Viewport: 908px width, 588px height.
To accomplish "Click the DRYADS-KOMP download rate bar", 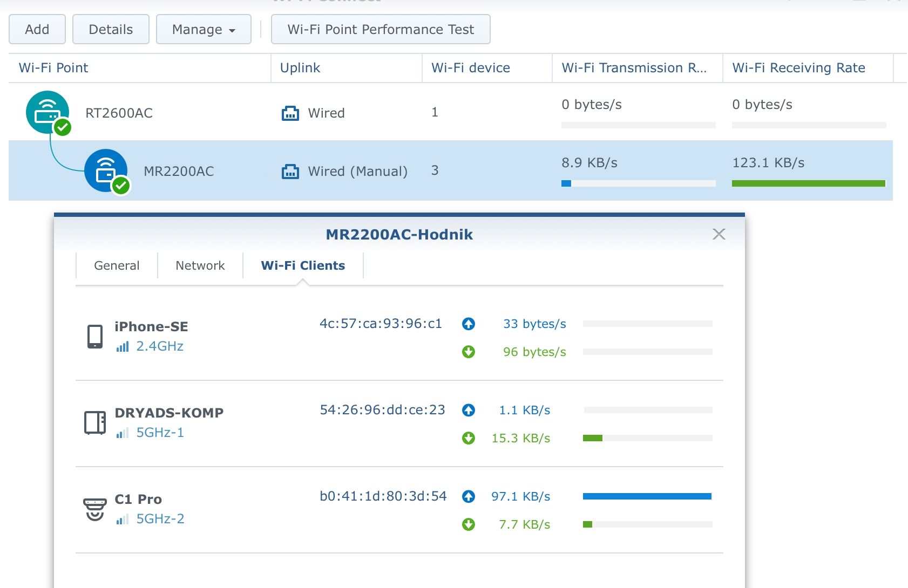I will click(648, 438).
